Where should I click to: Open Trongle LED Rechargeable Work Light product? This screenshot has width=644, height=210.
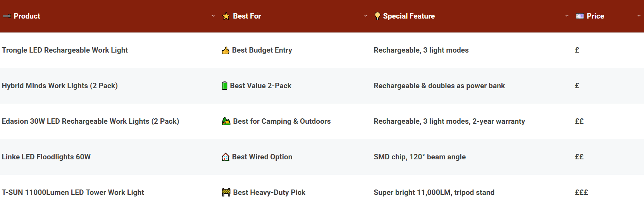[65, 50]
